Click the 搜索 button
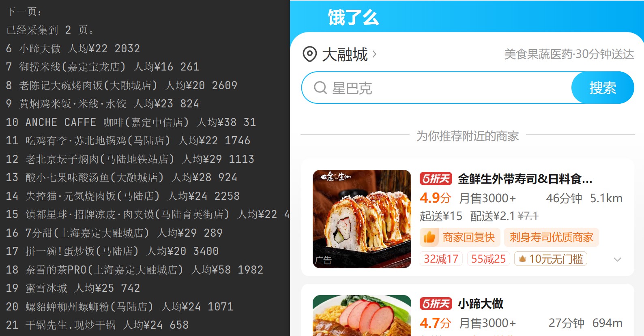The image size is (644, 336). [x=603, y=88]
